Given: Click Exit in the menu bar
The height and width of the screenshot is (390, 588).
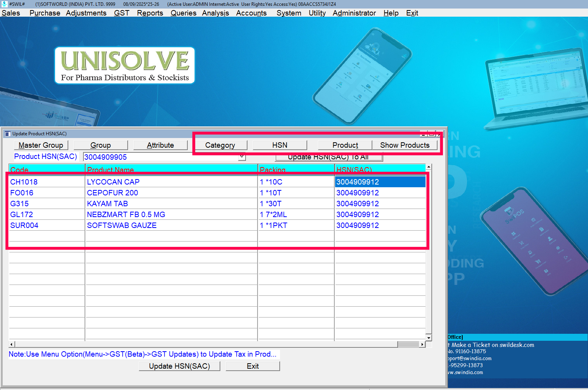Looking at the screenshot, I should click(412, 13).
